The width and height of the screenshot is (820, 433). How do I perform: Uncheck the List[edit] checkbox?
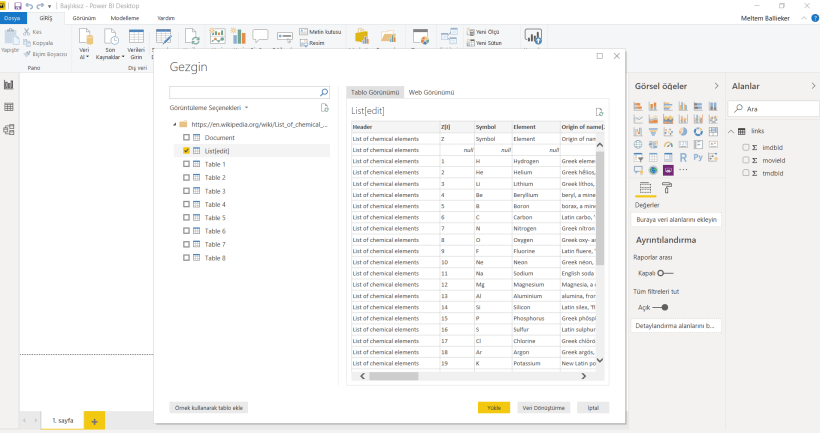pos(186,150)
